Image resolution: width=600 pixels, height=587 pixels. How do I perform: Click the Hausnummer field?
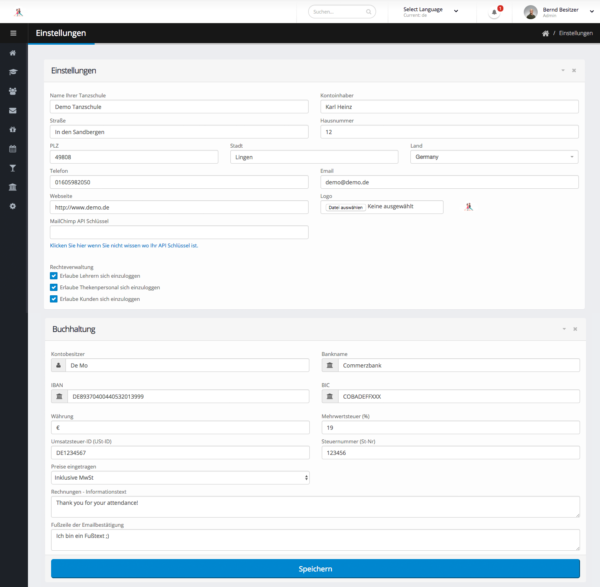tap(449, 132)
